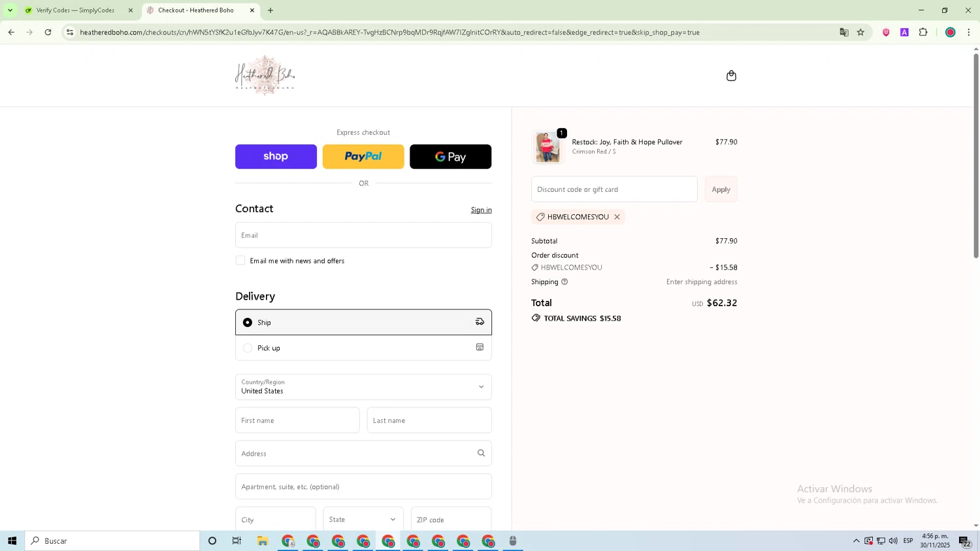Open a new browser tab
Screen dimensions: 980x551
270,10
